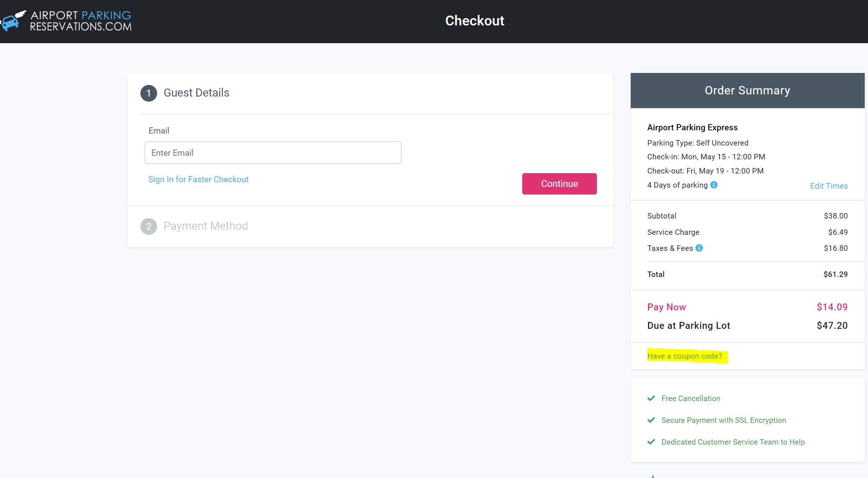Expand the Payment Method section heading
The height and width of the screenshot is (478, 868).
(206, 226)
